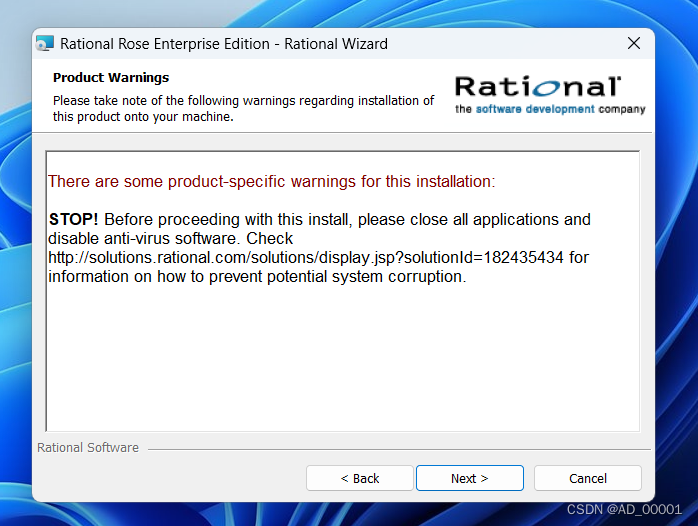Click the Next > button
The width and height of the screenshot is (698, 526).
(x=470, y=478)
